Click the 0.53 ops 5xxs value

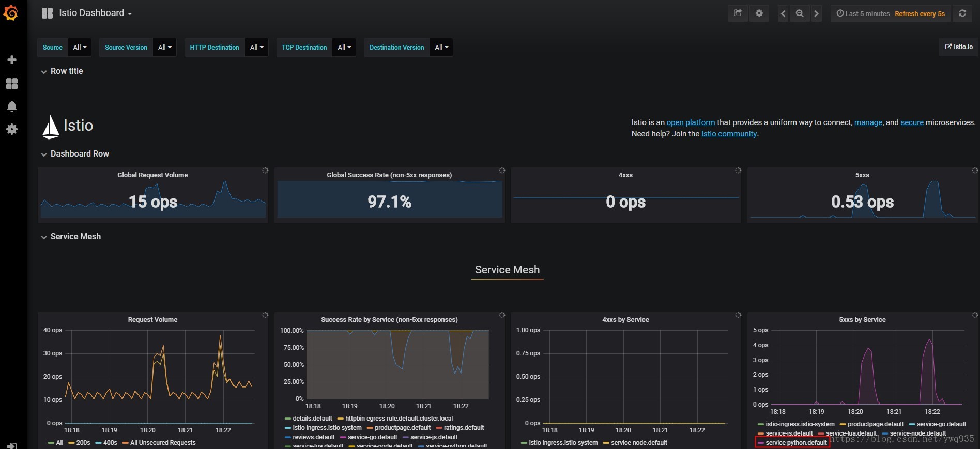coord(862,202)
